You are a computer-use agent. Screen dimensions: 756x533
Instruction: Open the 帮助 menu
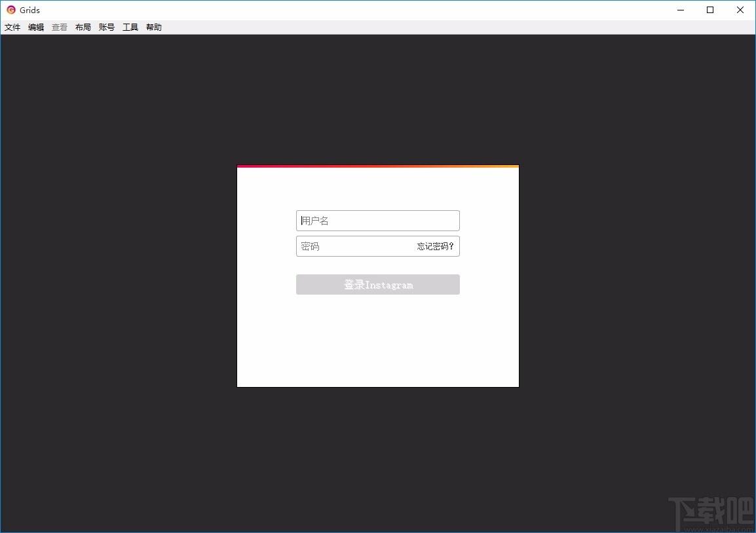click(154, 28)
